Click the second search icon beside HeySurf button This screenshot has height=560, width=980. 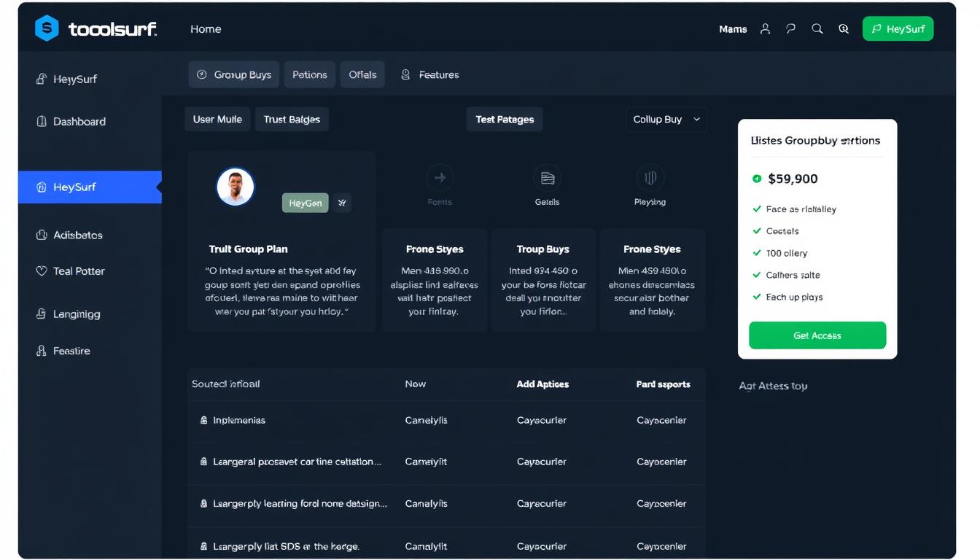[x=844, y=29]
